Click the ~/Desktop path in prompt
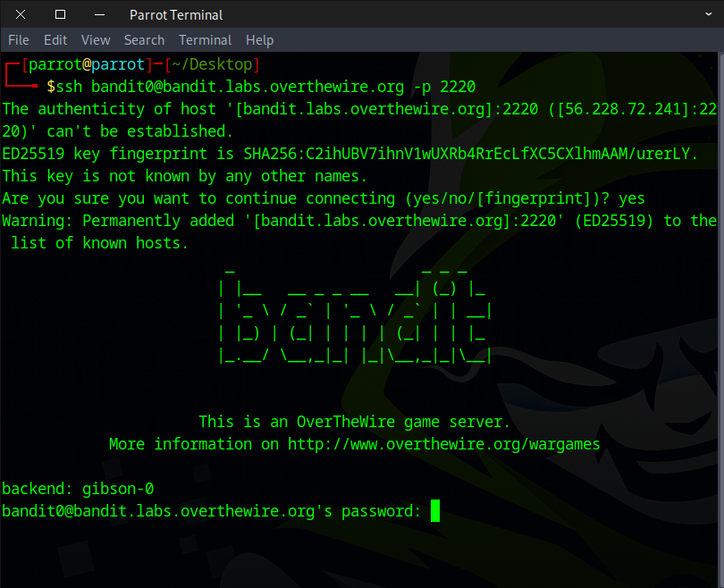The image size is (724, 588). (213, 64)
